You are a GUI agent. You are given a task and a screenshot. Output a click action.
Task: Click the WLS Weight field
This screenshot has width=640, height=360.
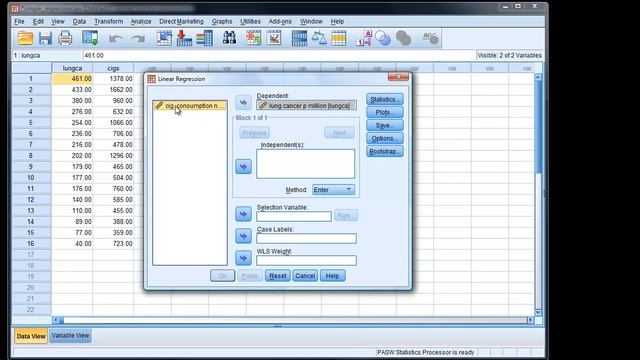coord(306,260)
